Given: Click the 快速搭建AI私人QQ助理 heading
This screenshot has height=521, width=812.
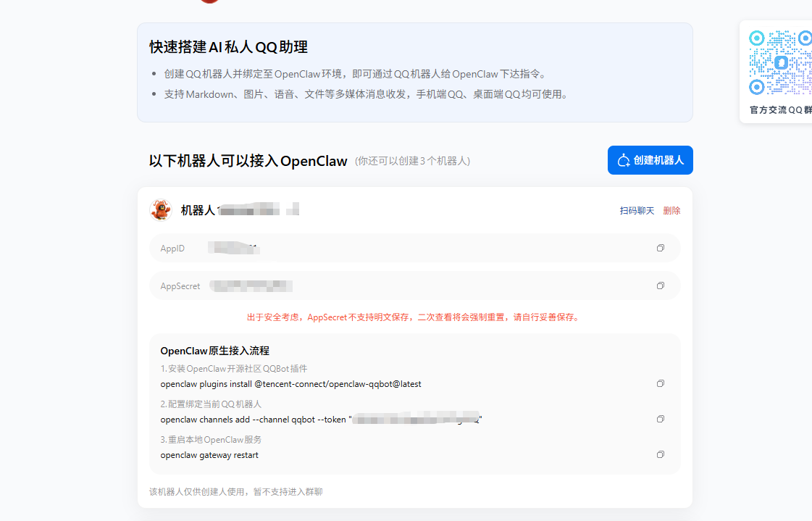Looking at the screenshot, I should point(228,47).
